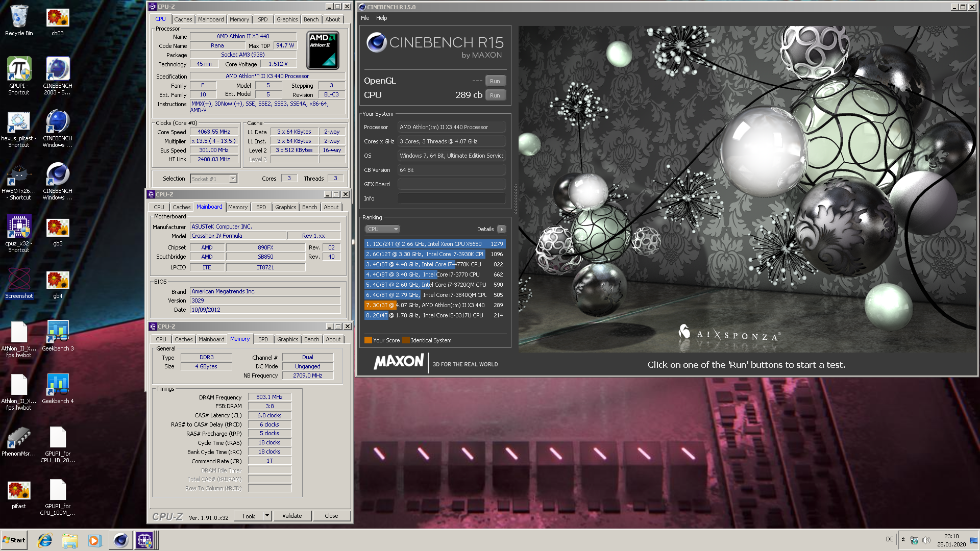This screenshot has width=980, height=551.
Task: Open Caches tab in top CPU-Z window
Action: click(183, 19)
